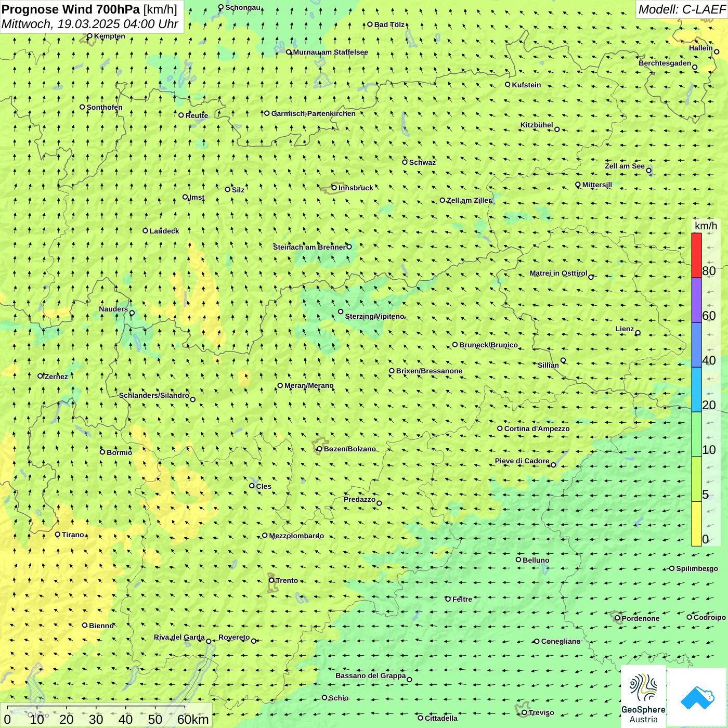Click the Zell am See label
This screenshot has width=728, height=728.
pos(625,166)
